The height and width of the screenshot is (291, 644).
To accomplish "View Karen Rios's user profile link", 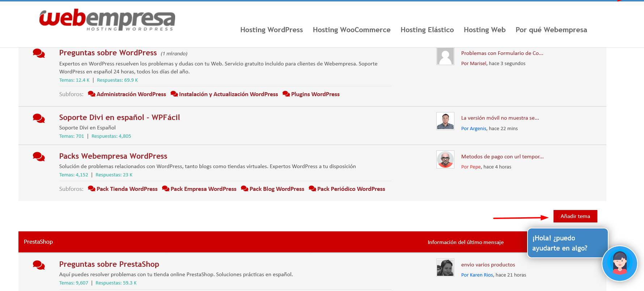I will pyautogui.click(x=482, y=275).
